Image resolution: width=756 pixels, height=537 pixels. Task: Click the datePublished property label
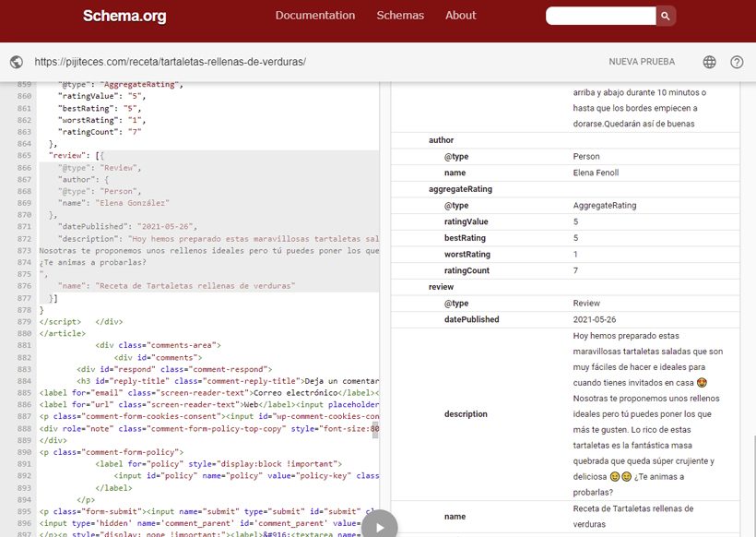(x=471, y=319)
